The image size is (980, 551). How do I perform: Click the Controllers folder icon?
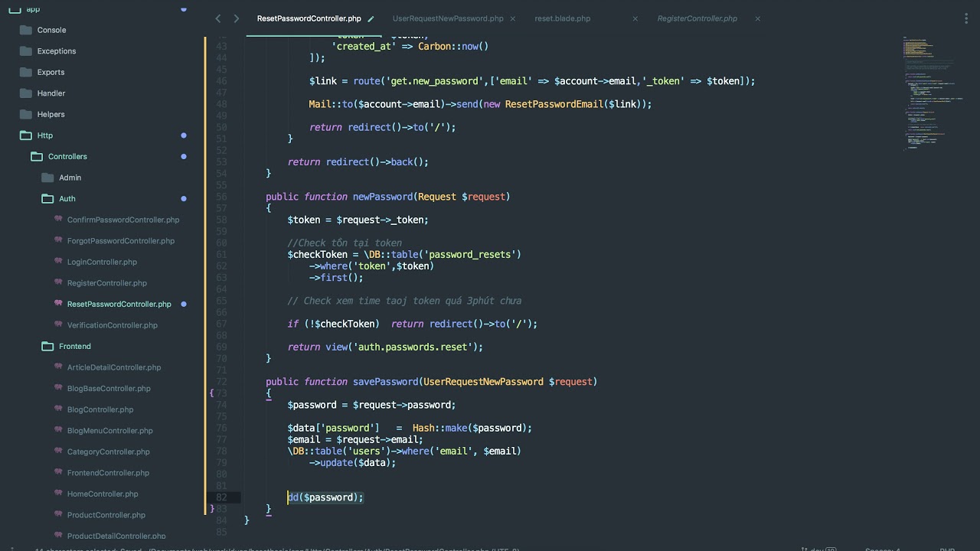[36, 156]
